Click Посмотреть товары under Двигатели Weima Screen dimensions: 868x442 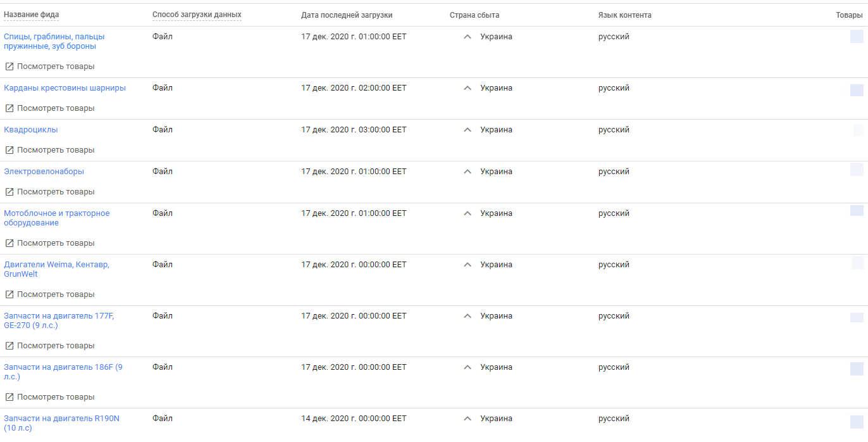pos(56,294)
